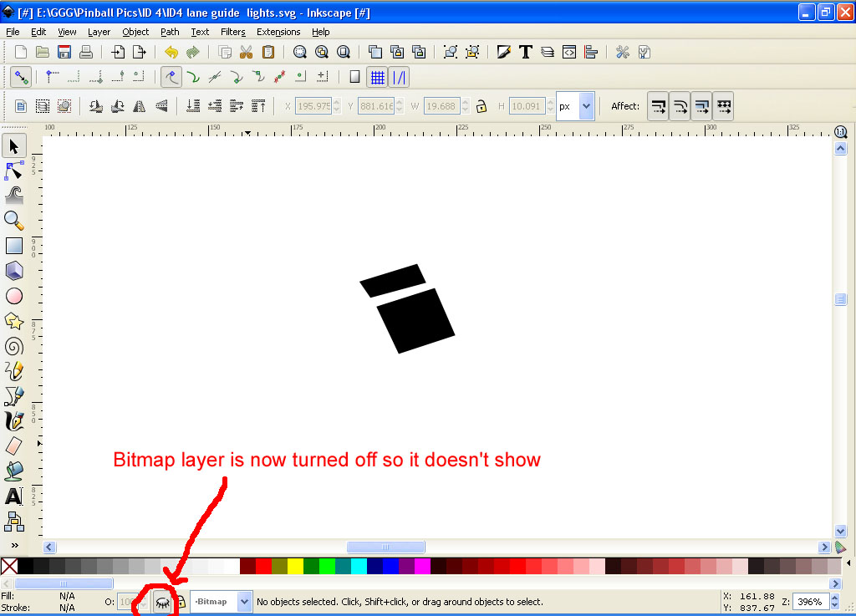Select the Star polygon tool

click(13, 321)
